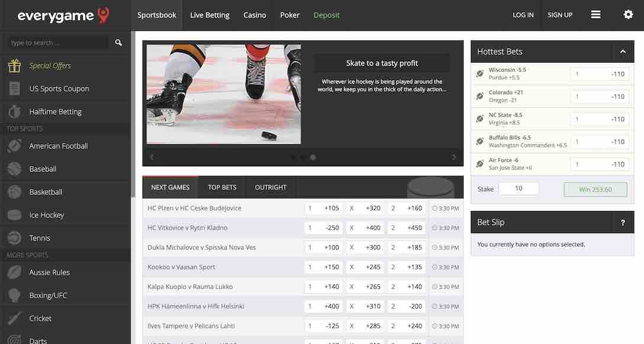Click the American Football icon
Viewport: 644px width, 344px height.
point(14,146)
